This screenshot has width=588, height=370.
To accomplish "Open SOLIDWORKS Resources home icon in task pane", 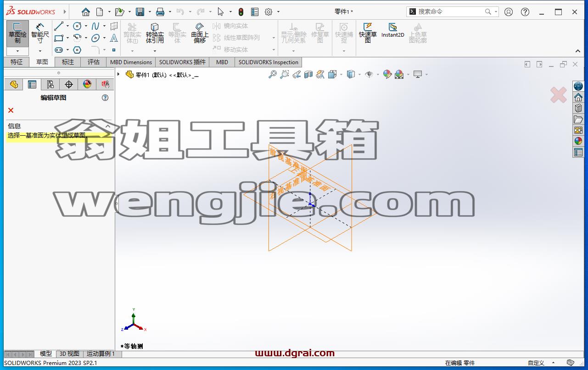I will [x=578, y=97].
